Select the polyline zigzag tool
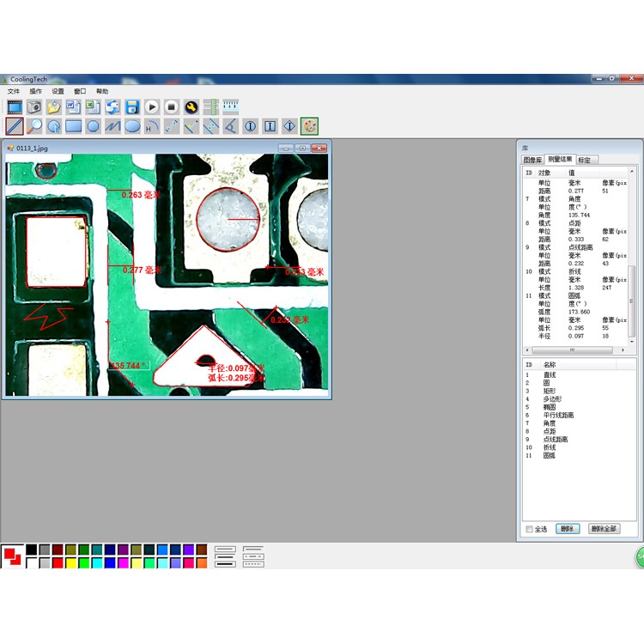 112,126
